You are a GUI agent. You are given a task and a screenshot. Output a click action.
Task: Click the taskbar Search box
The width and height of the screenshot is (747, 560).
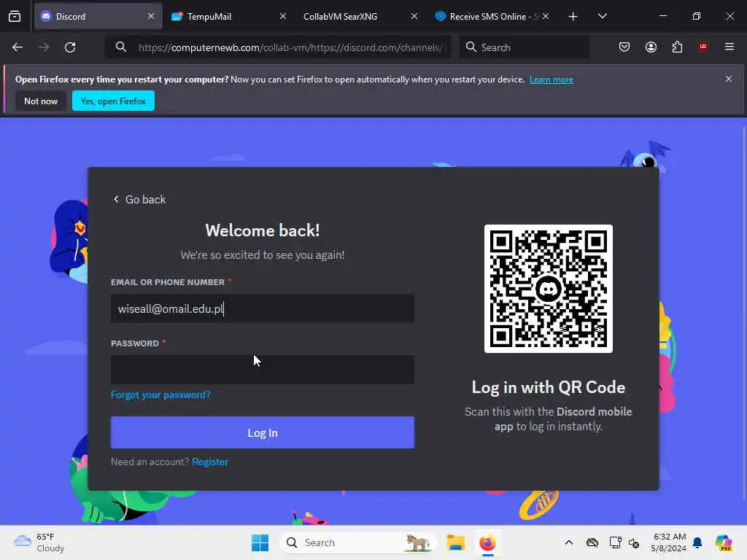pos(358,542)
